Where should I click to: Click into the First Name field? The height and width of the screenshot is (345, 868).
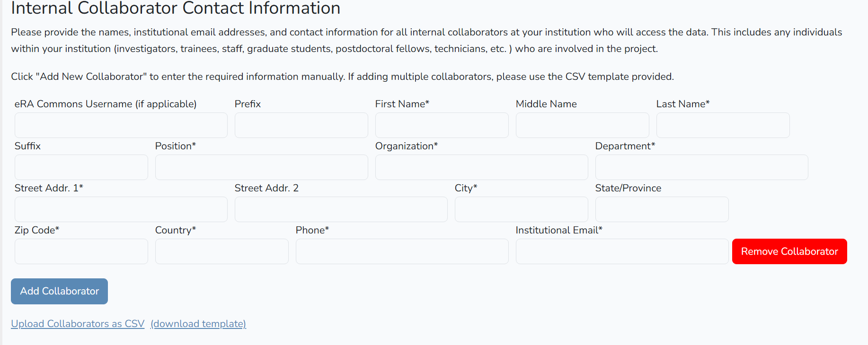pos(442,125)
